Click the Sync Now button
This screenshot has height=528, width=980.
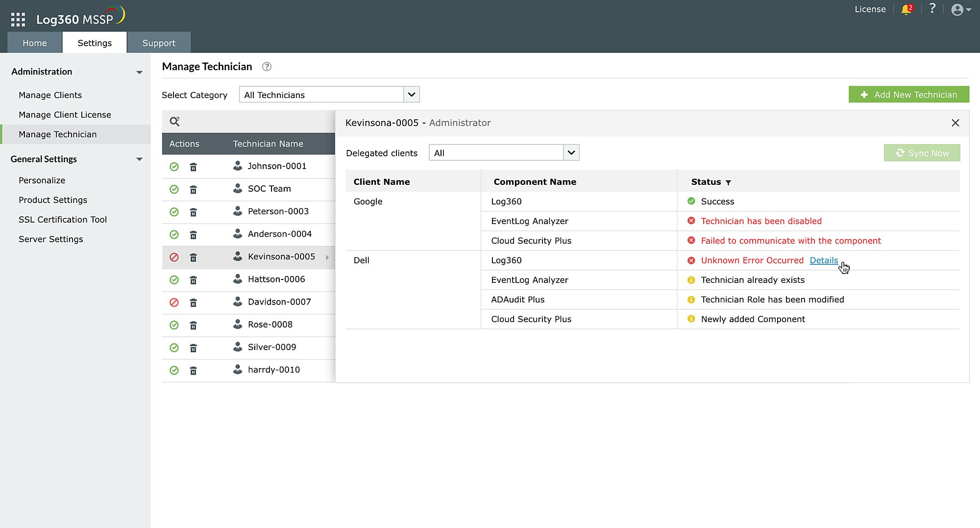pyautogui.click(x=922, y=153)
